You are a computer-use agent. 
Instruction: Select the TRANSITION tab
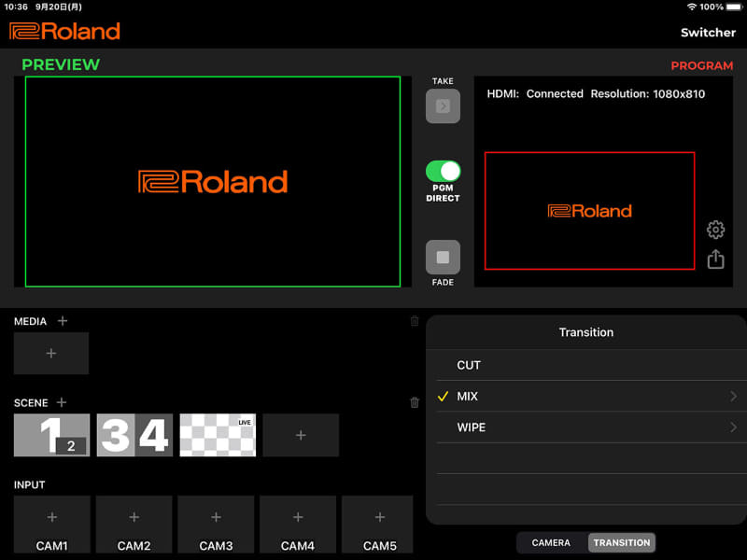621,542
